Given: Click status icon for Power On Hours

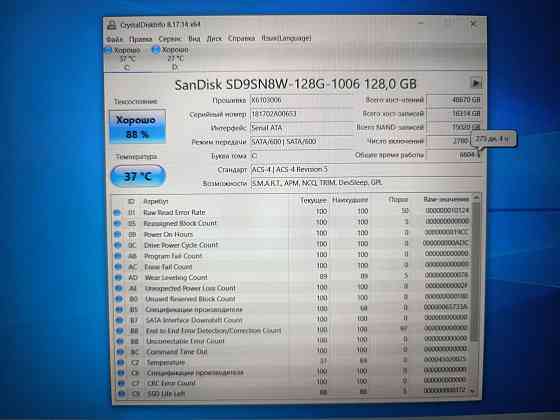Looking at the screenshot, I should (117, 234).
